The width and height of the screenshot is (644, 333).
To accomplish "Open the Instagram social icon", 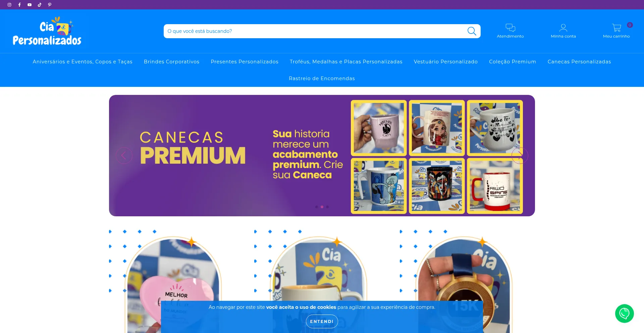I will [9, 5].
